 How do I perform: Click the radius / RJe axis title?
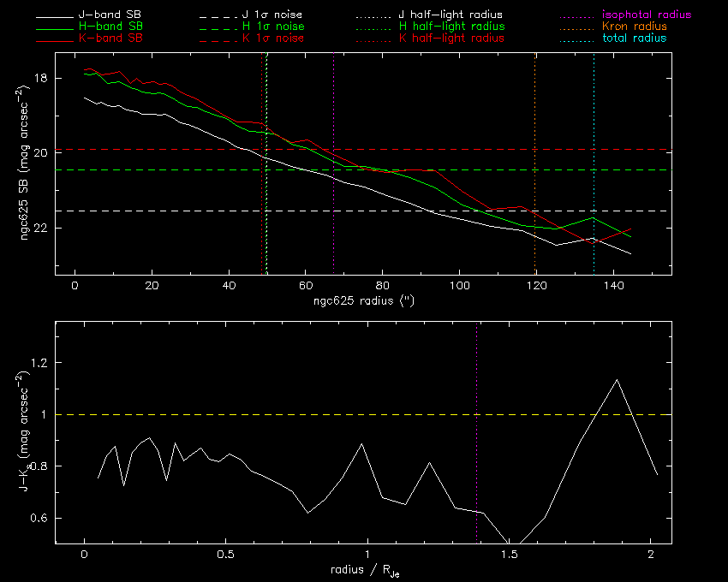pos(365,570)
